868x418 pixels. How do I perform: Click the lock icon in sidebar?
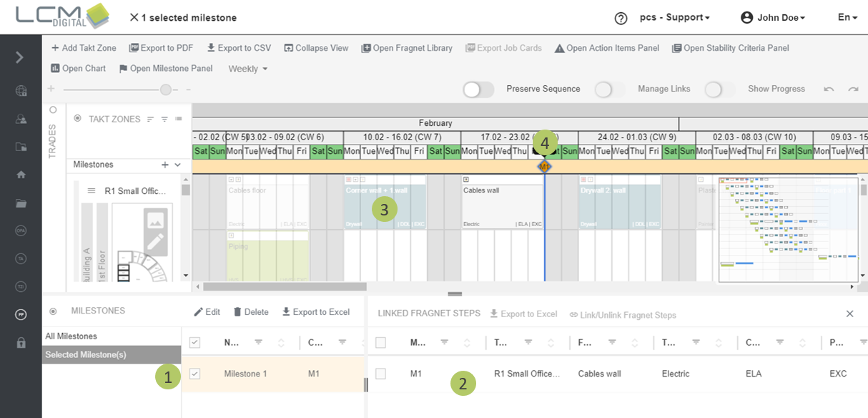coord(21,343)
